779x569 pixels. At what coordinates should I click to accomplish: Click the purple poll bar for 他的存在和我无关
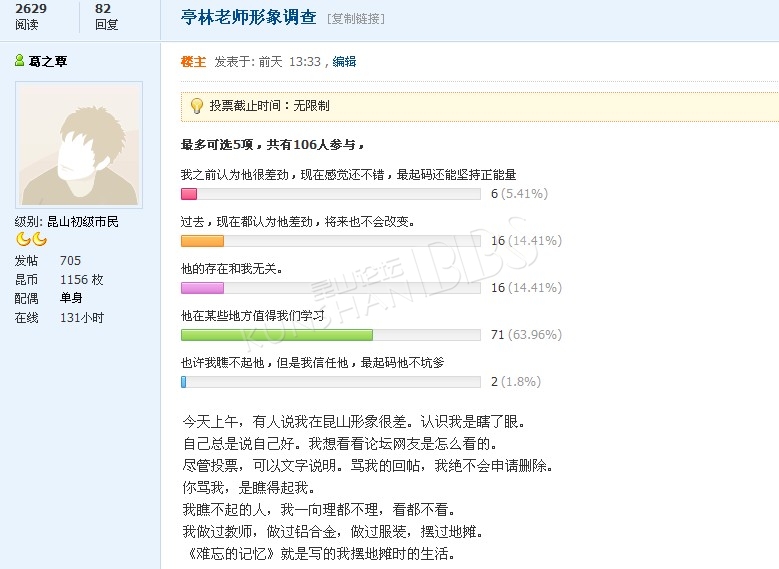click(202, 288)
